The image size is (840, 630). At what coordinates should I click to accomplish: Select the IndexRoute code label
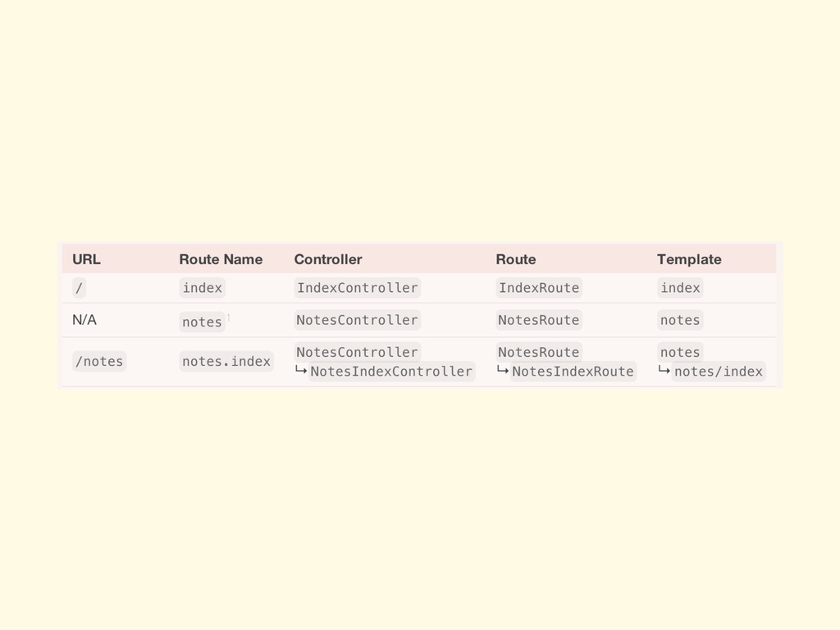(538, 288)
